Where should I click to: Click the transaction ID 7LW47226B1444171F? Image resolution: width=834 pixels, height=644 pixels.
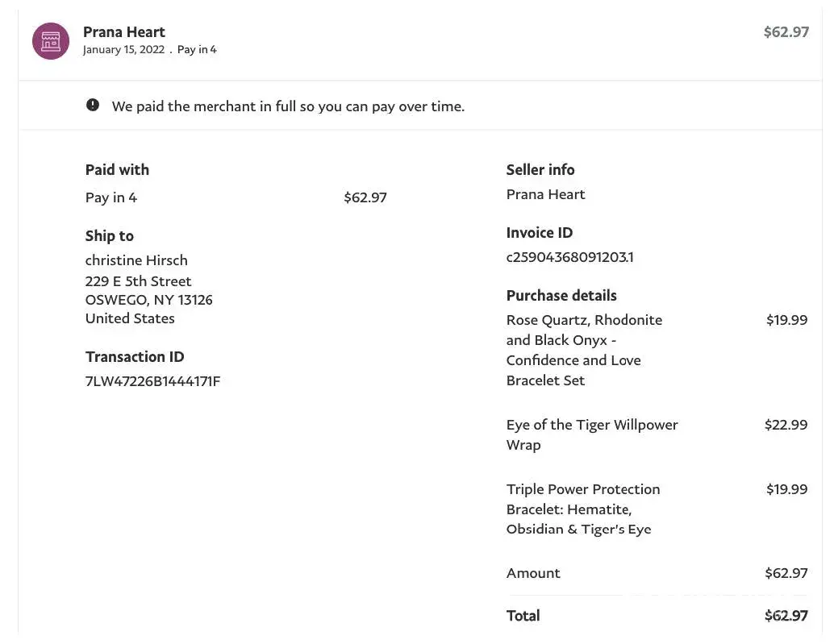point(152,381)
